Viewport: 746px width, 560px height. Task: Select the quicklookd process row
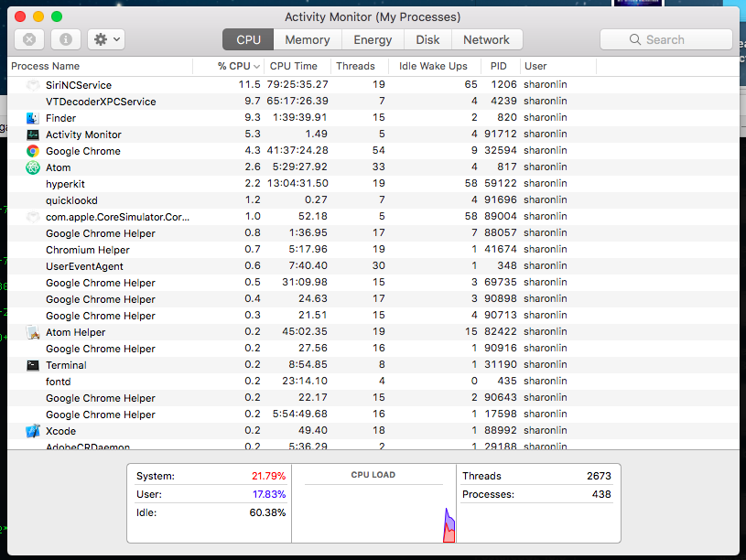pos(373,200)
